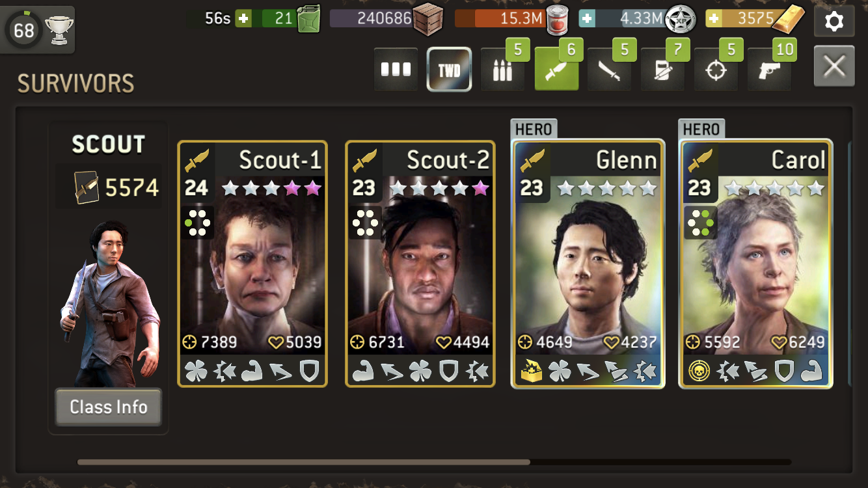Show all survivors with three-bars filter
Image resolution: width=868 pixels, height=488 pixels.
[396, 70]
